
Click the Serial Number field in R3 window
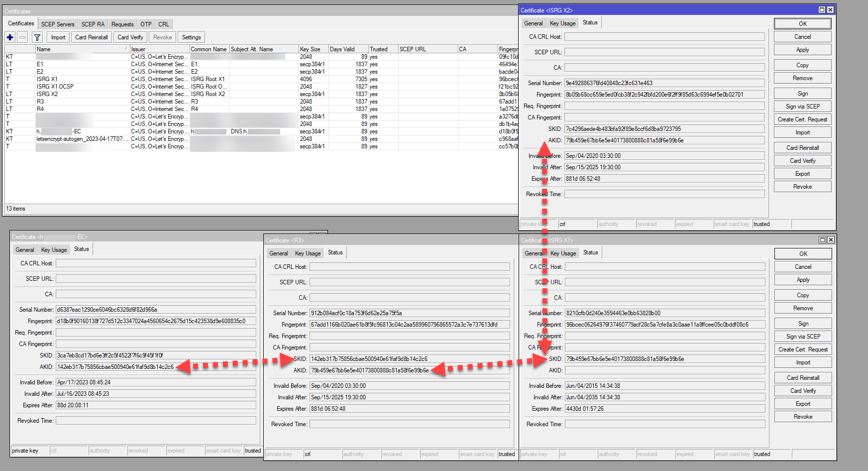click(x=410, y=313)
